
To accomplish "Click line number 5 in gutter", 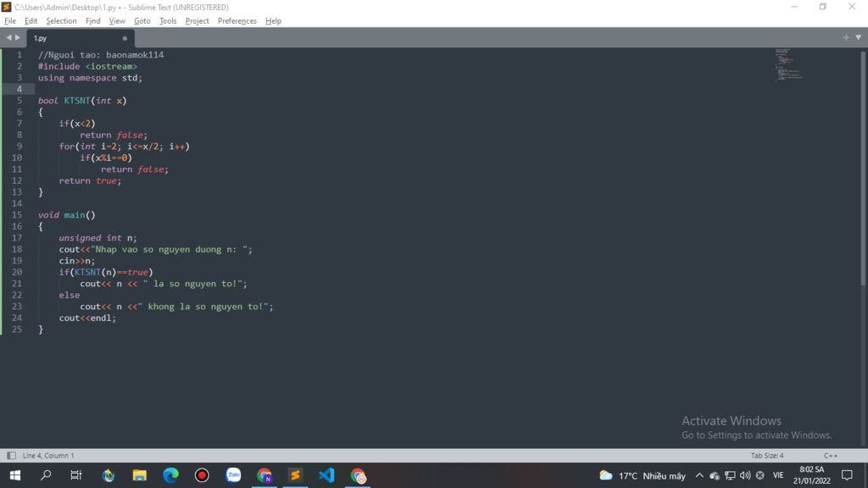I will [19, 101].
